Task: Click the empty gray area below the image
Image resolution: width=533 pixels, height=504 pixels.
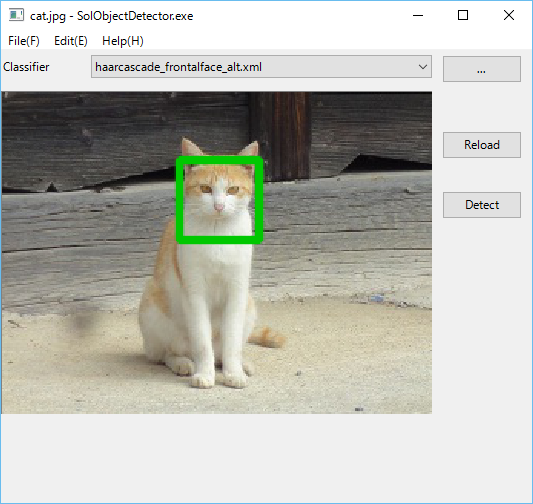Action: click(266, 457)
